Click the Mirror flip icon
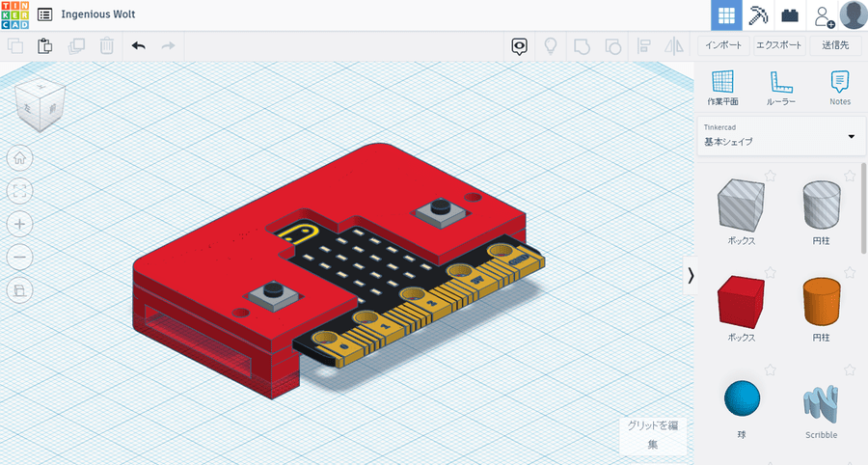The image size is (868, 465). [x=674, y=46]
